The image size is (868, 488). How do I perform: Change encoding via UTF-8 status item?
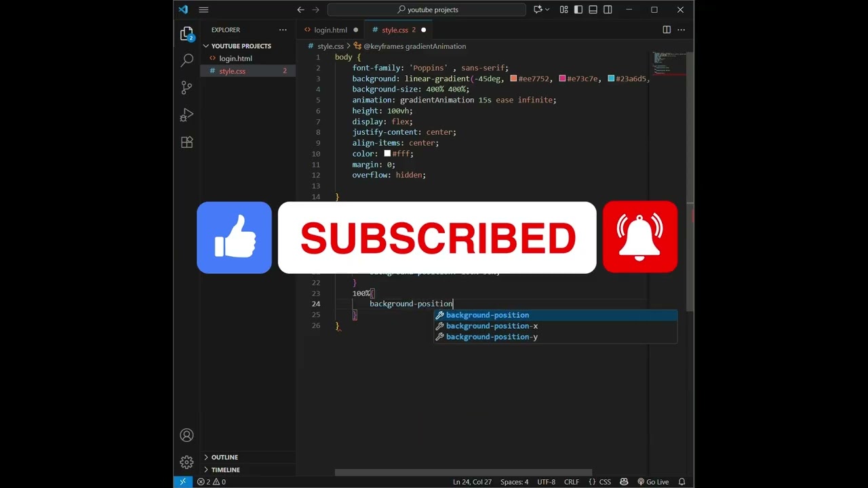546,482
